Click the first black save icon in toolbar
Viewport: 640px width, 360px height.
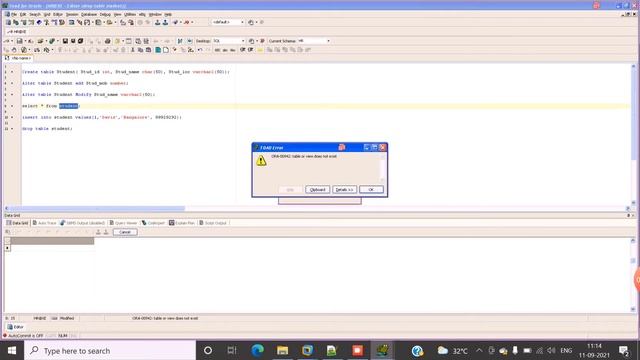65,41
